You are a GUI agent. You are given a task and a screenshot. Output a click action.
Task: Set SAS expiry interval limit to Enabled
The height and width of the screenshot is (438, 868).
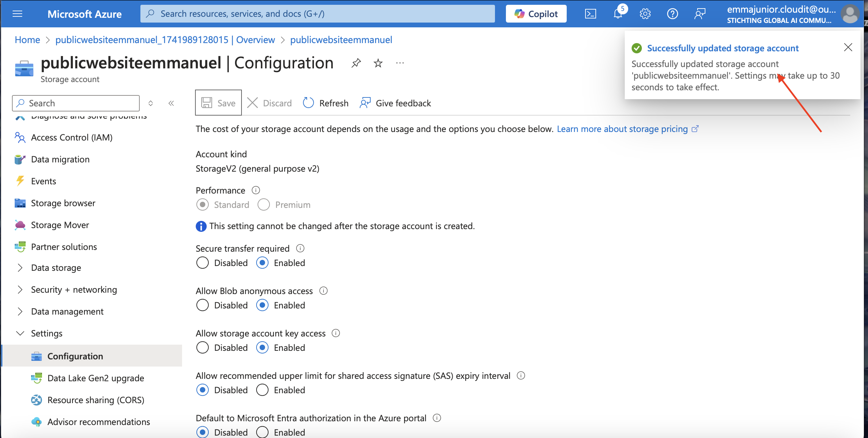(262, 390)
